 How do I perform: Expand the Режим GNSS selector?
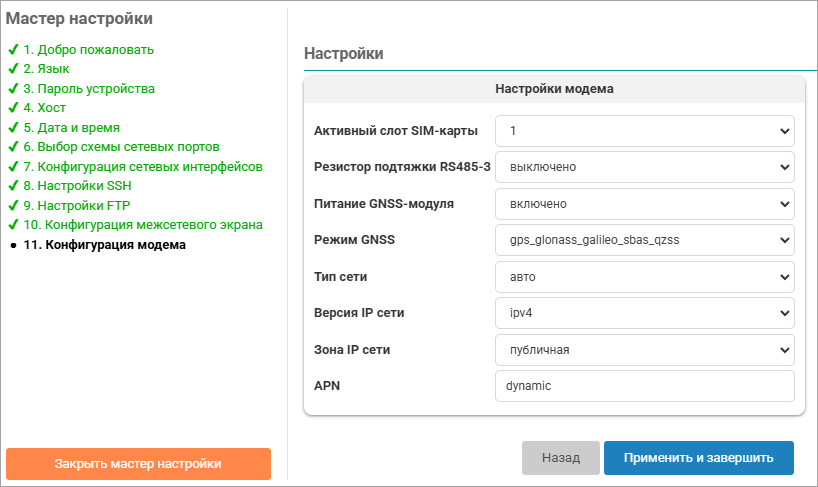644,240
